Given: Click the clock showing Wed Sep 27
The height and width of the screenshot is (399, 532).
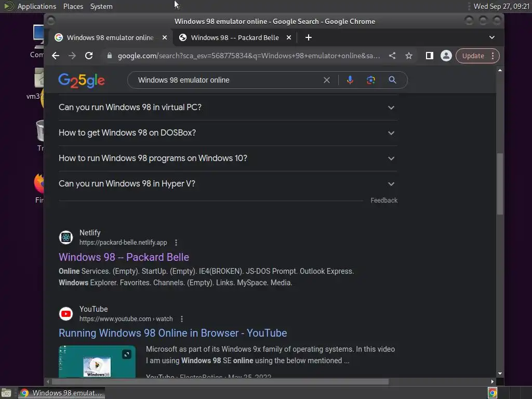Looking at the screenshot, I should point(501,6).
